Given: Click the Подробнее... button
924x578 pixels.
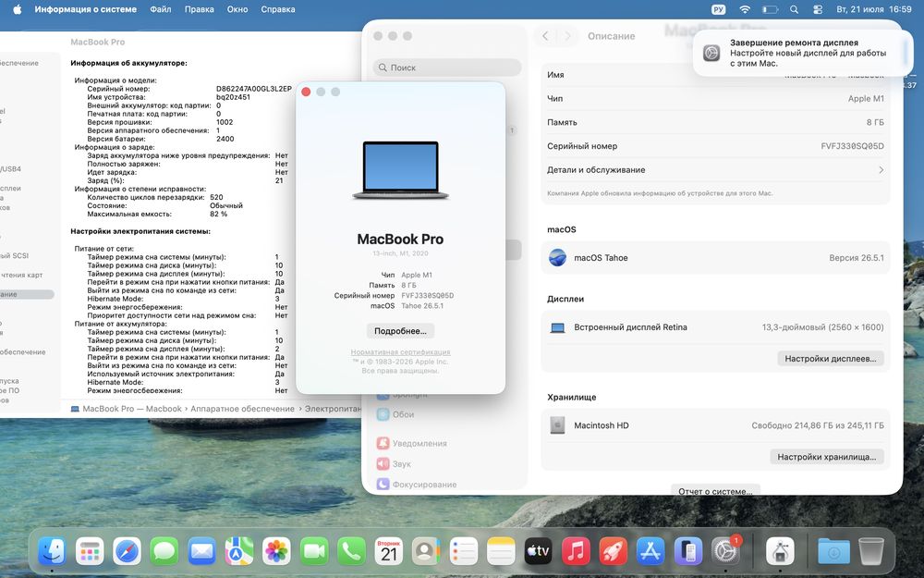Looking at the screenshot, I should click(x=400, y=331).
